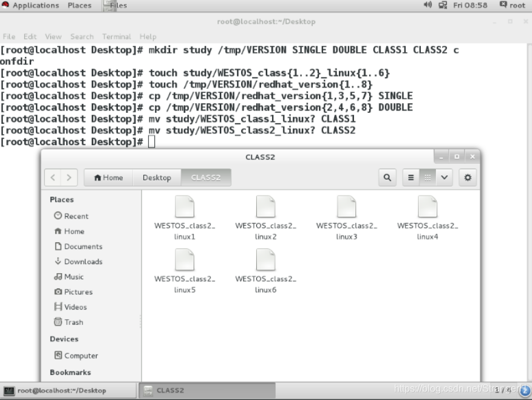532x400 pixels.
Task: Navigate to Home in the path bar
Action: click(109, 178)
